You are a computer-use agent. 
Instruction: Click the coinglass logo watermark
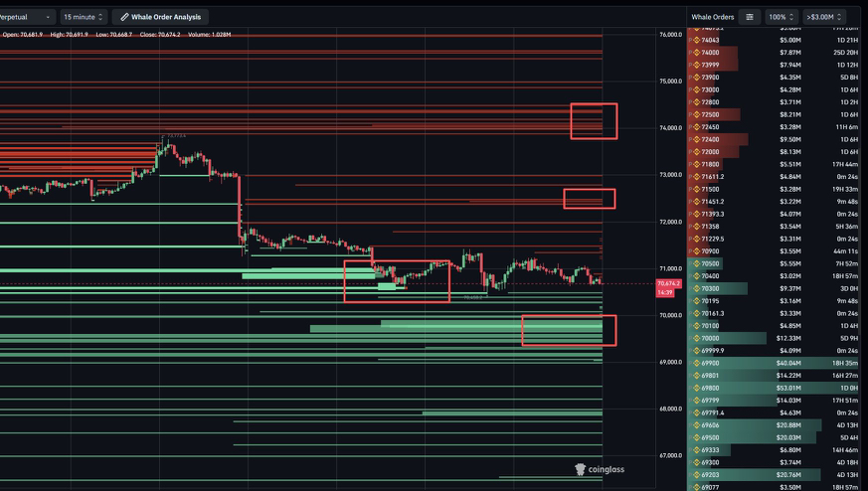click(x=600, y=469)
